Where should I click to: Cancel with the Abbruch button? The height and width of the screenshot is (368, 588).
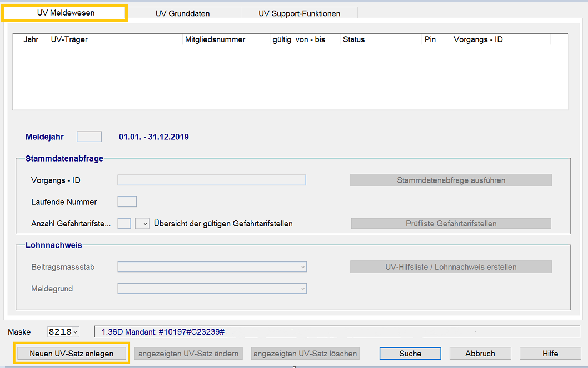[480, 354]
